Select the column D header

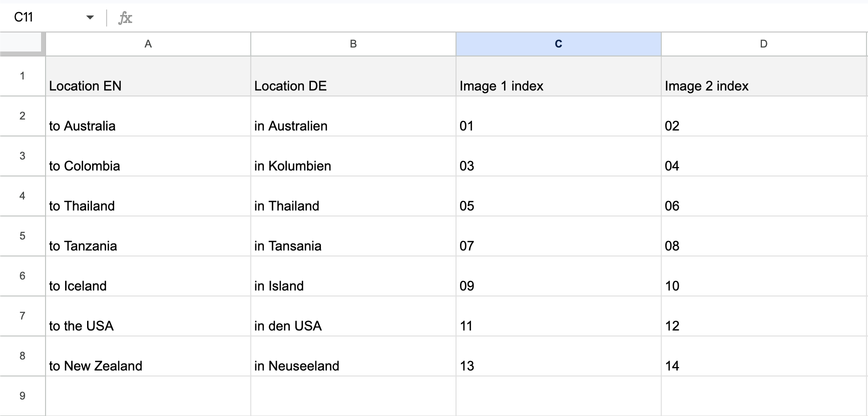pyautogui.click(x=763, y=44)
